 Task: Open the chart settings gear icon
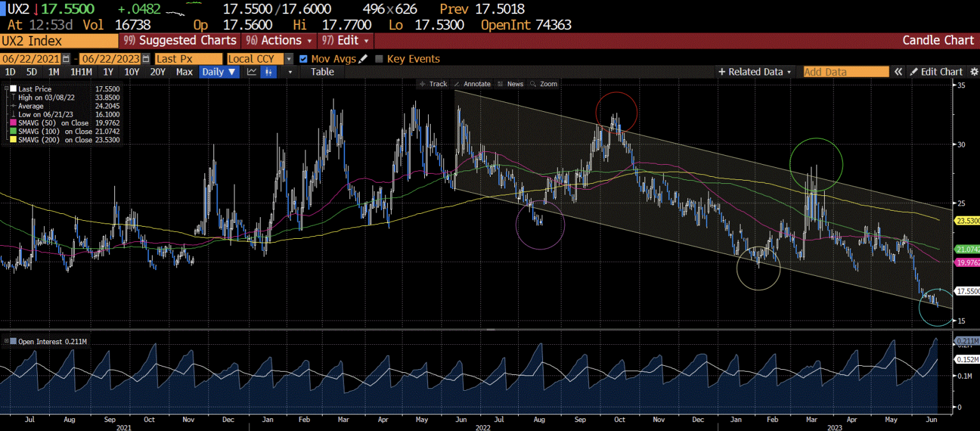(976, 72)
